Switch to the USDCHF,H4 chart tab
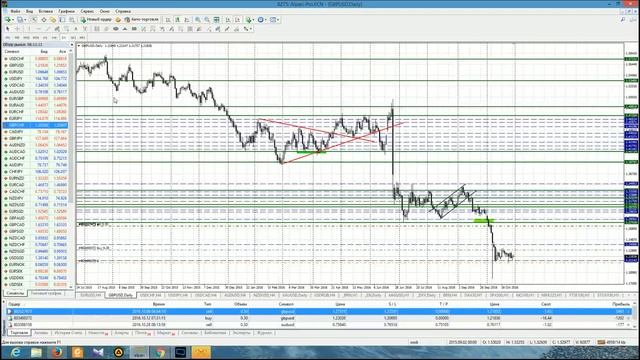Screen dimensions: 640x360 [150, 295]
